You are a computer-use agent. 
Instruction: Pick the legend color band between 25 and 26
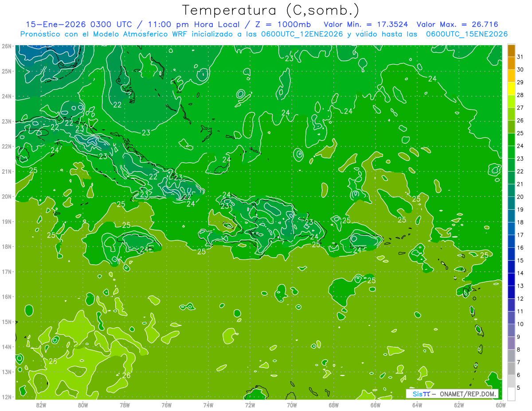[x=511, y=127]
